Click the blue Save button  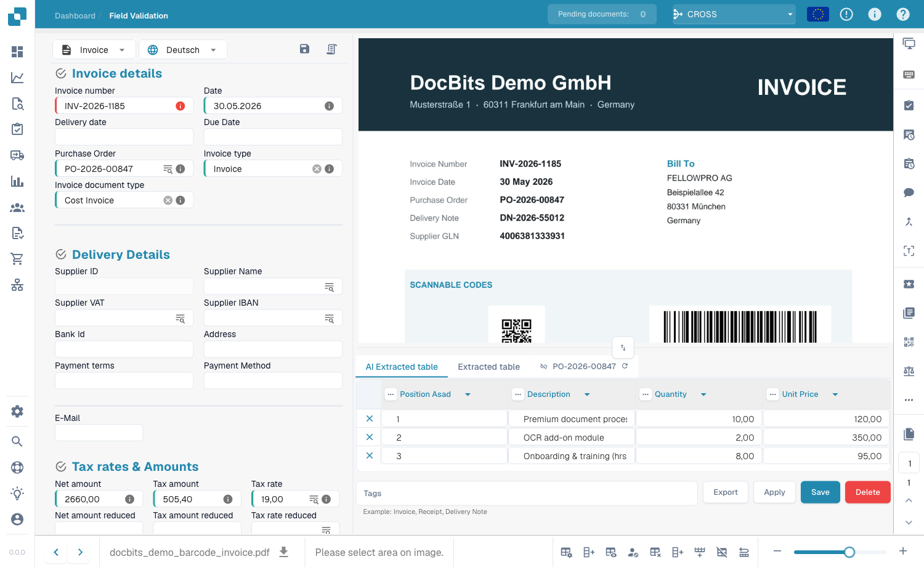tap(821, 492)
